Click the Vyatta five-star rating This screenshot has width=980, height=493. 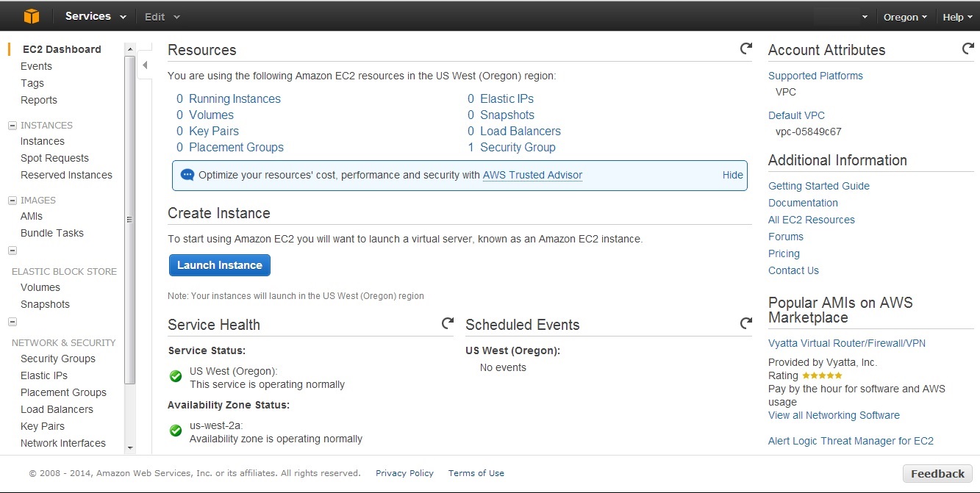pyautogui.click(x=822, y=375)
